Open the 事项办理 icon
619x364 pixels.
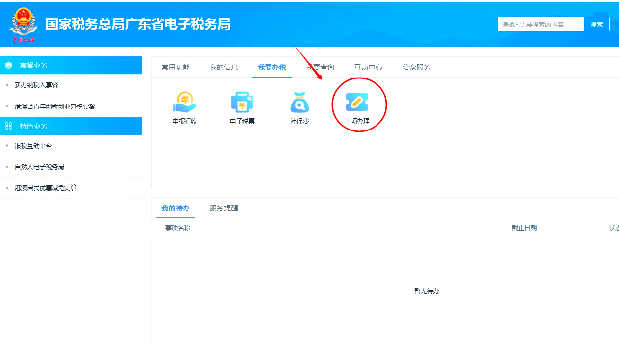(357, 108)
